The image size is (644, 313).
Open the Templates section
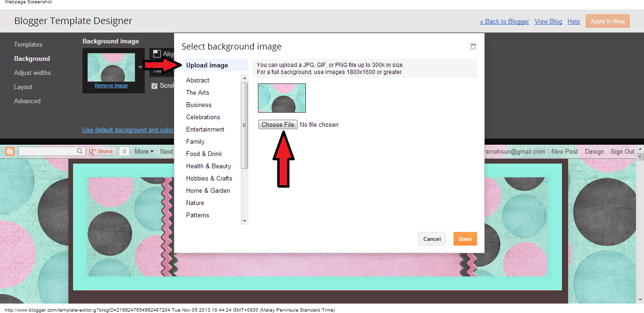(28, 44)
